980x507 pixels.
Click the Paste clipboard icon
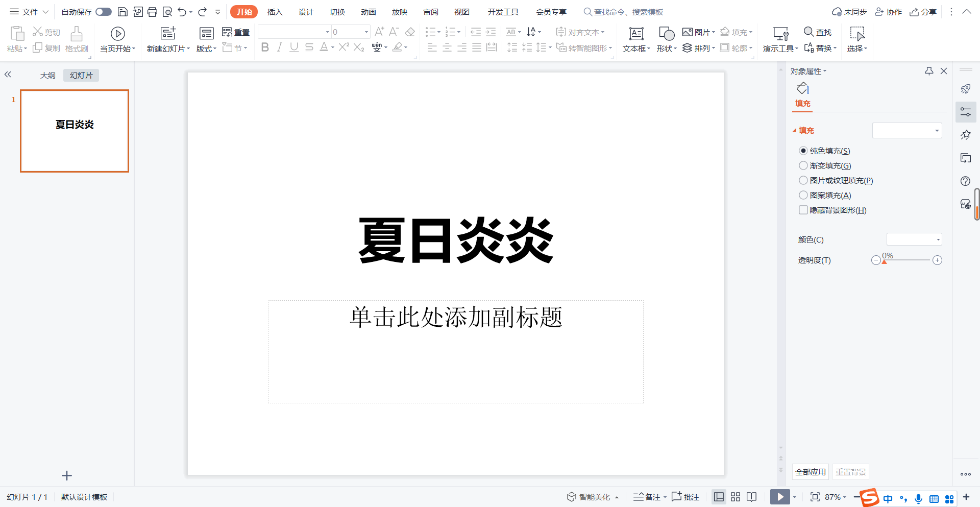pos(17,34)
